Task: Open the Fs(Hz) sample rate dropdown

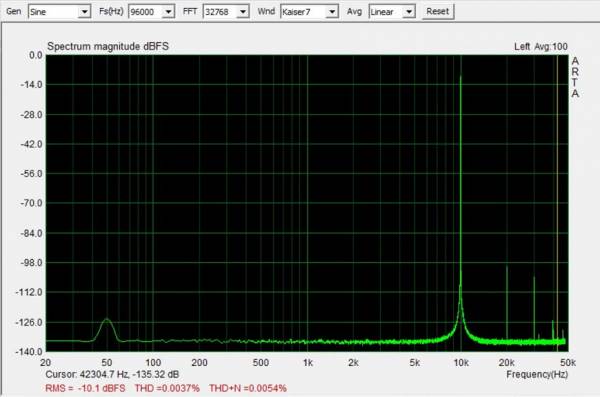Action: point(152,12)
